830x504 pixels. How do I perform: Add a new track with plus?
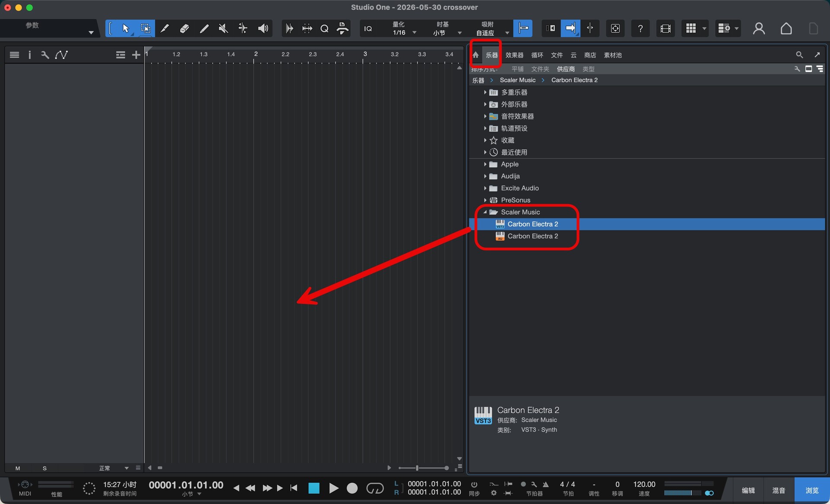click(136, 55)
